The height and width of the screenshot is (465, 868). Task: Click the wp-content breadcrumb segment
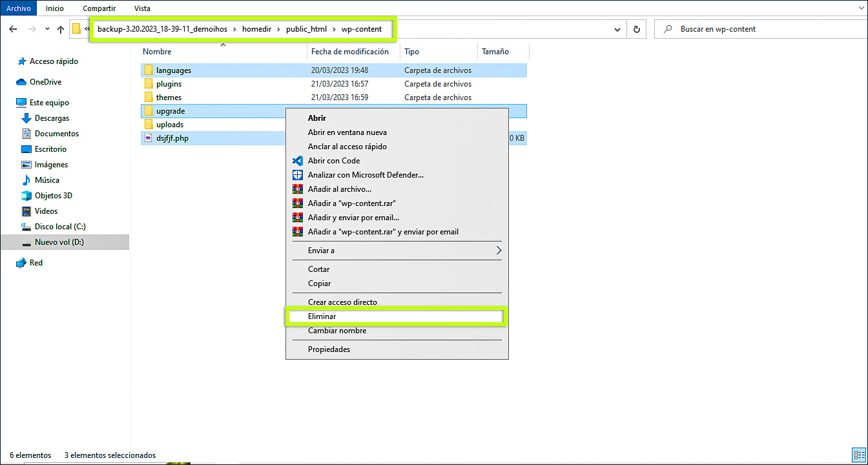362,29
